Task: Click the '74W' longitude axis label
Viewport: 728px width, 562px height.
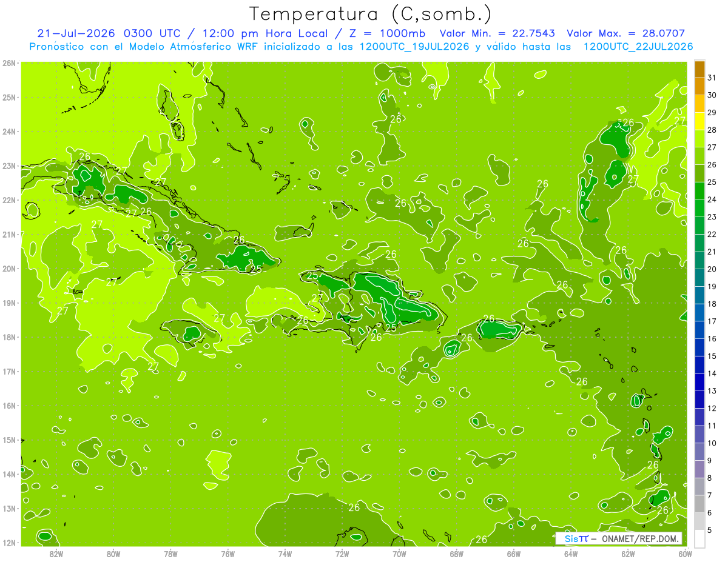Action: point(285,554)
